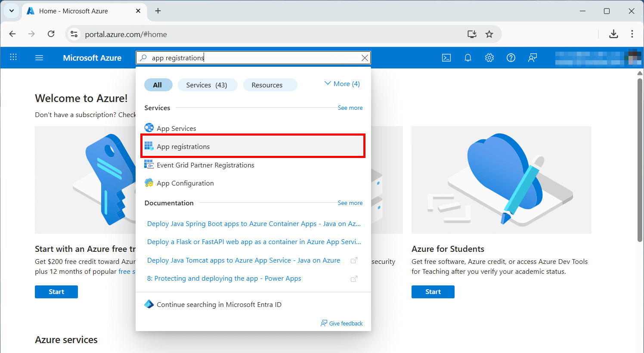Clear the search box with the X
Viewport: 644px width, 353px height.
pyautogui.click(x=365, y=57)
